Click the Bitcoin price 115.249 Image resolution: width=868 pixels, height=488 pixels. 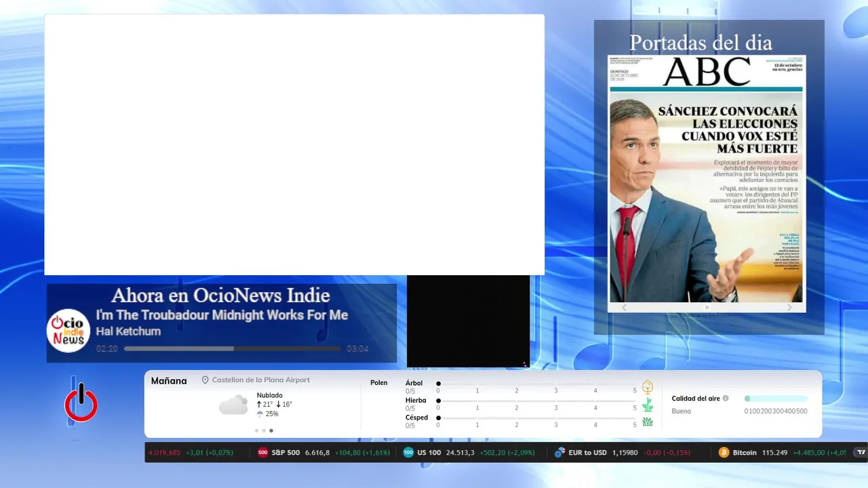coord(774,452)
